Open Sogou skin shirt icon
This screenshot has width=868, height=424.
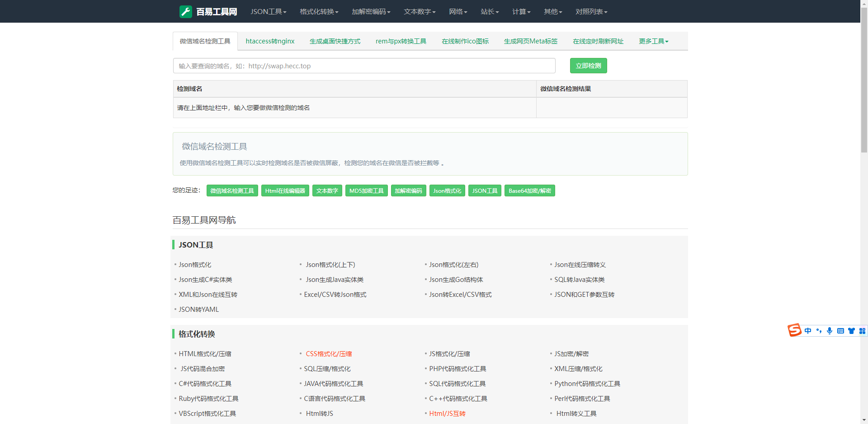[x=851, y=331]
